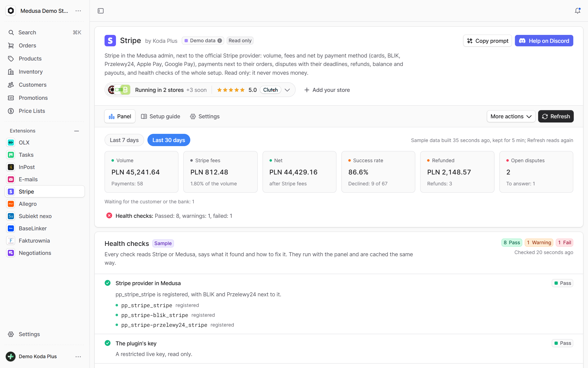Click Help on Discord button
Viewport: 588px width, 368px height.
coord(544,41)
